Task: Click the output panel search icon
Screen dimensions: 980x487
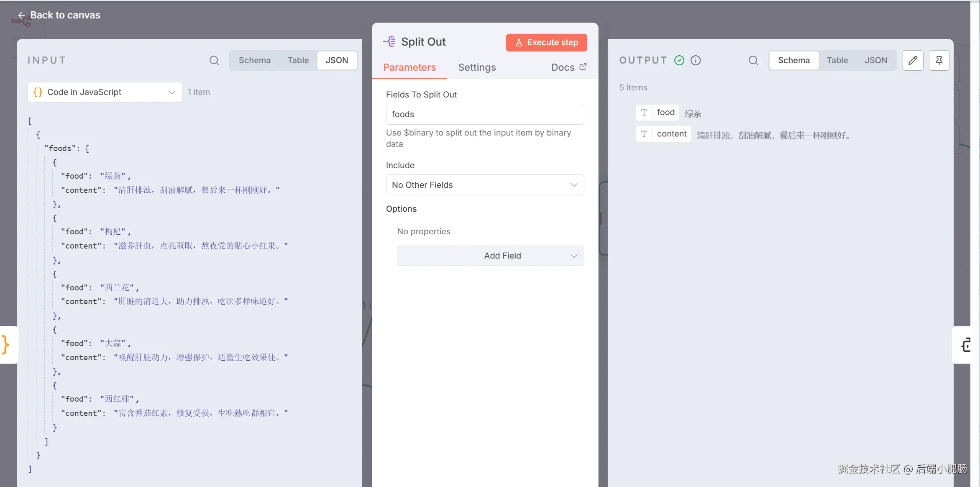Action: point(753,60)
